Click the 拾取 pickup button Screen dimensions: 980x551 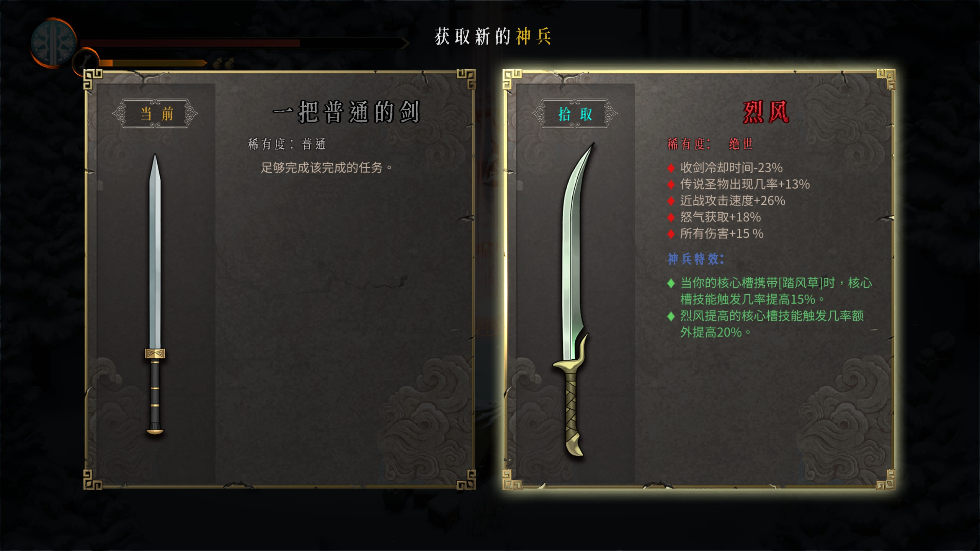tap(575, 114)
